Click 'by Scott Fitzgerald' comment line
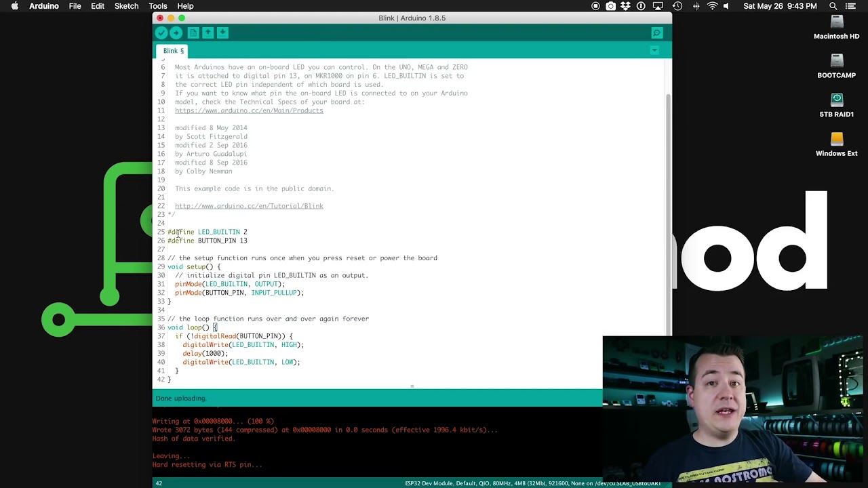Image resolution: width=868 pixels, height=488 pixels. point(211,137)
